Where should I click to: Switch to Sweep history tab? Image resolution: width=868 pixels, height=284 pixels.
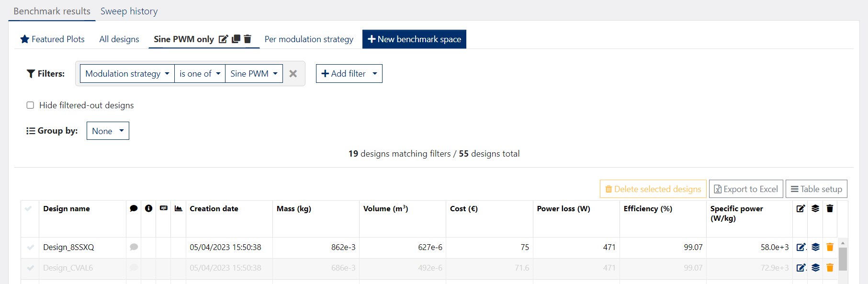pos(129,11)
